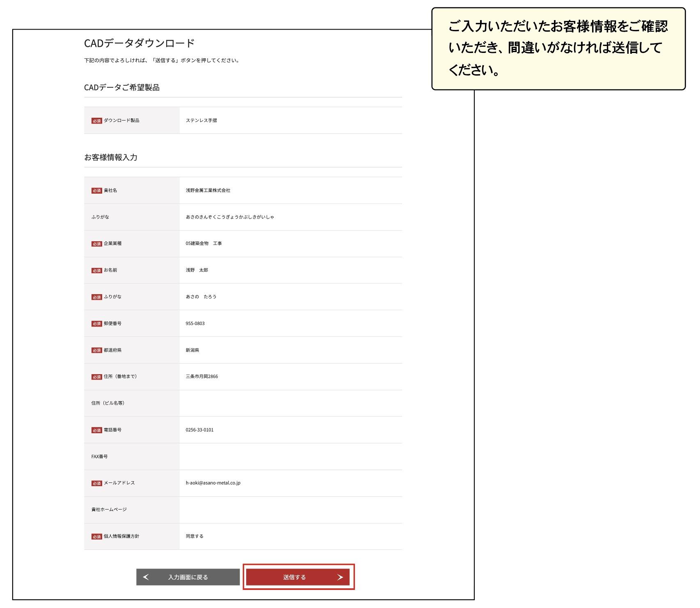Click email h-aoki@asano-metal.co.jp

point(213,483)
